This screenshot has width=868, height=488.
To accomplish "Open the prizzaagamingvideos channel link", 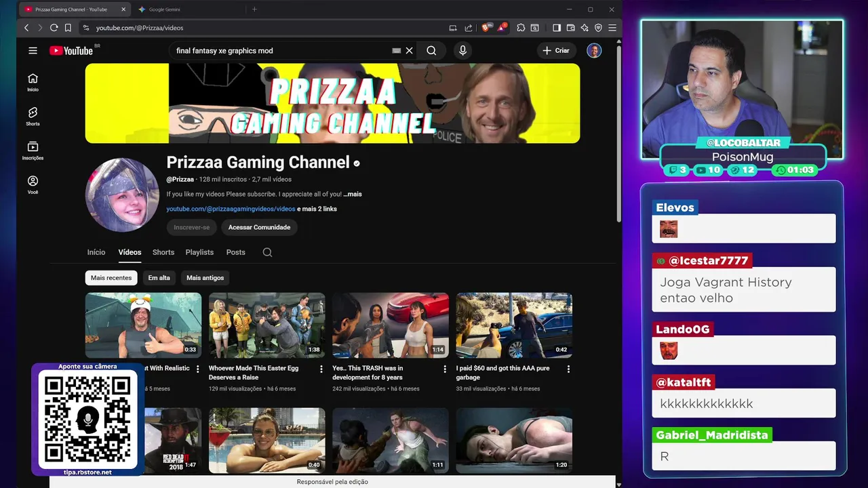I will click(231, 209).
